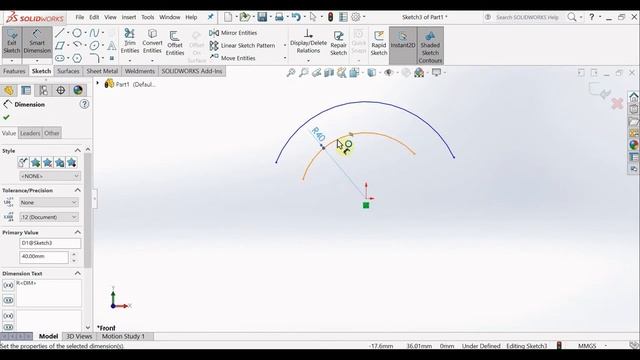Open the tolerance type None dropdown
This screenshot has width=640, height=360.
click(49, 202)
